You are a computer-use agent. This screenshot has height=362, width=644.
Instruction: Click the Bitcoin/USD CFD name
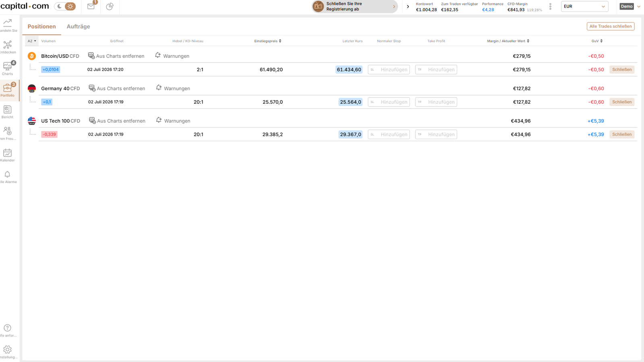pos(60,56)
